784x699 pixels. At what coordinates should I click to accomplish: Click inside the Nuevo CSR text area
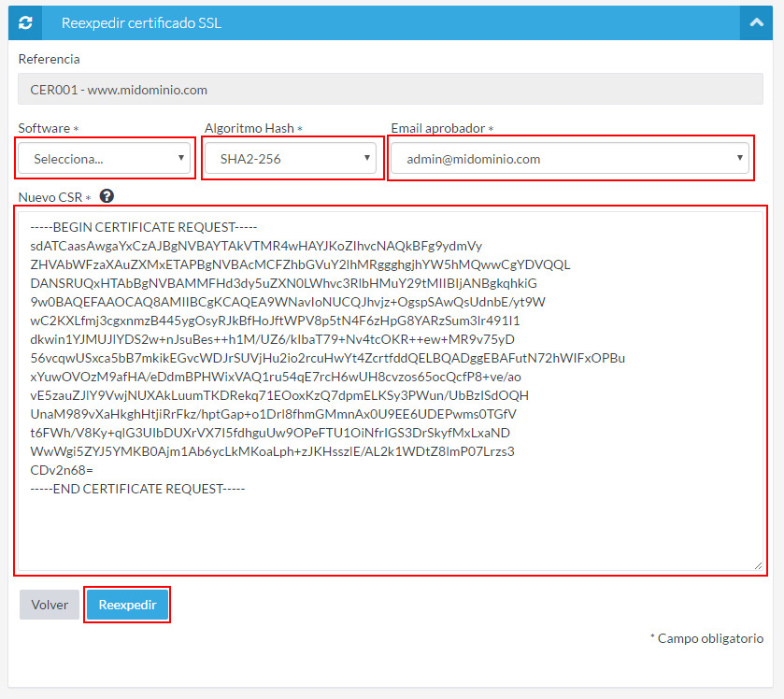click(x=391, y=533)
